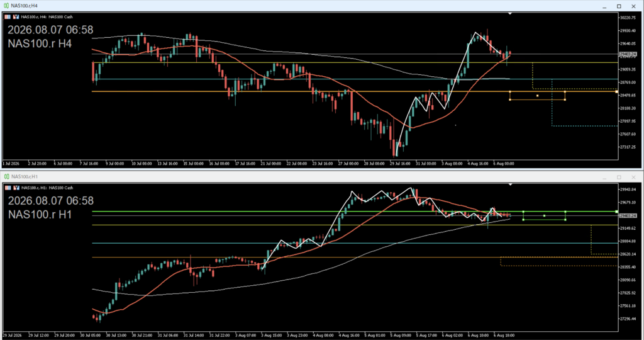Click '6 Aug 18:00' on H1 time axis

pos(504,336)
